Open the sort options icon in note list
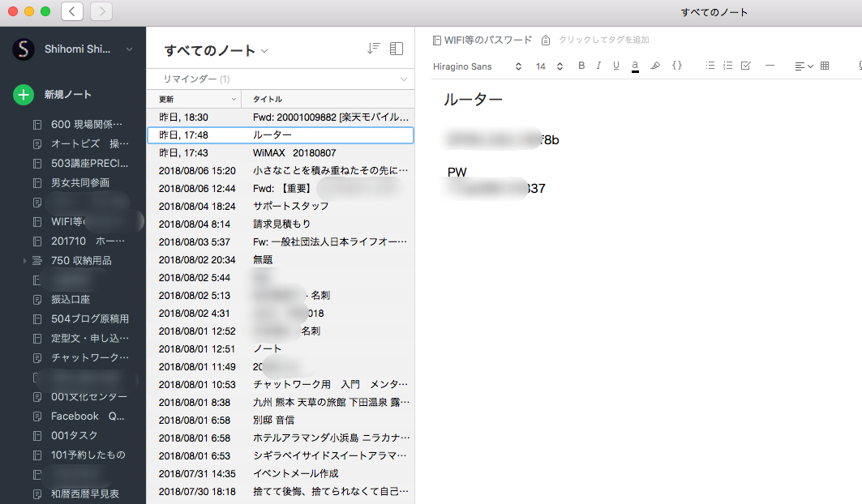The image size is (862, 504). tap(373, 49)
